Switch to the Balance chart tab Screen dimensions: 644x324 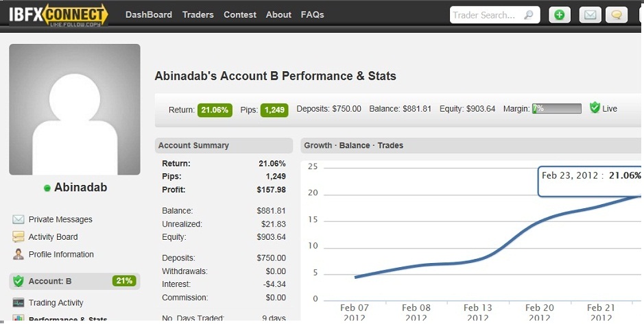click(x=354, y=145)
